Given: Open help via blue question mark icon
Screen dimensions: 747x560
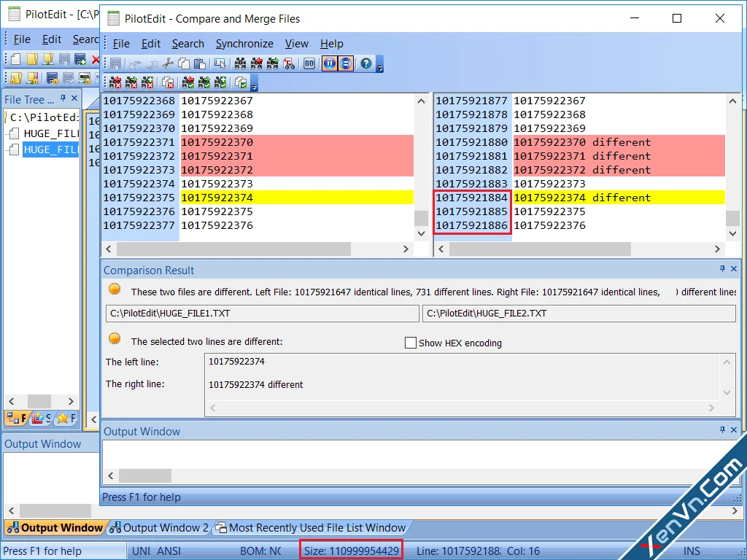Looking at the screenshot, I should pyautogui.click(x=366, y=63).
